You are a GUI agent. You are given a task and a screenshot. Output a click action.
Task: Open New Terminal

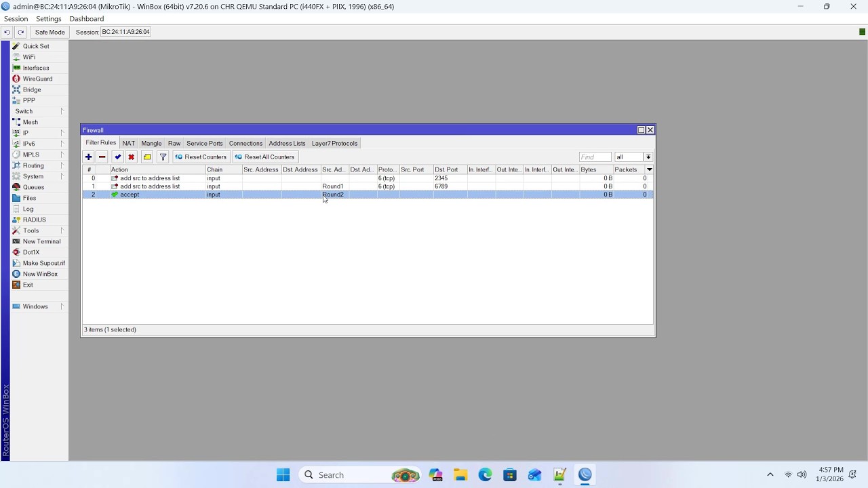[41, 241]
